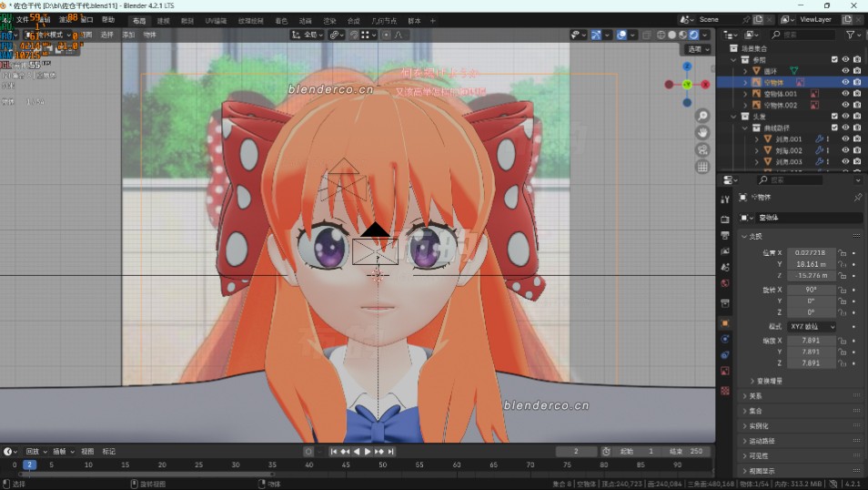
Task: Hide 空物体.001 with its eye icon
Action: coord(845,94)
